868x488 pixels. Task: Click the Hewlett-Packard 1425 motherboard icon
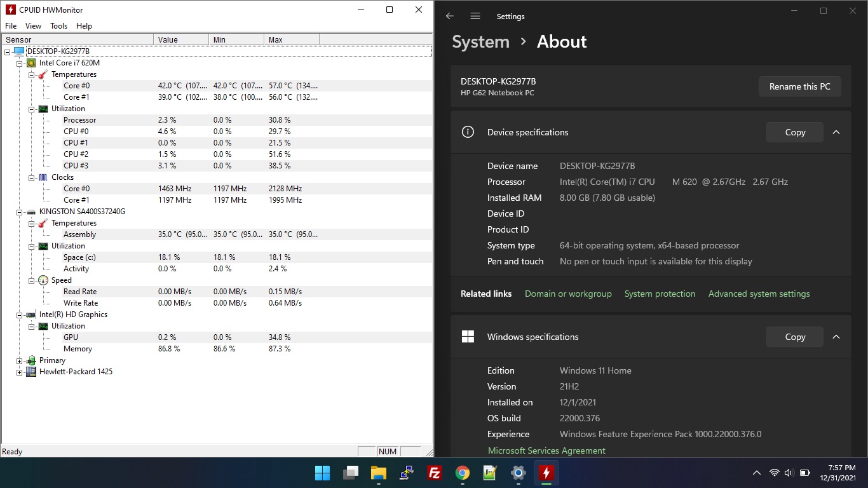[x=31, y=372]
